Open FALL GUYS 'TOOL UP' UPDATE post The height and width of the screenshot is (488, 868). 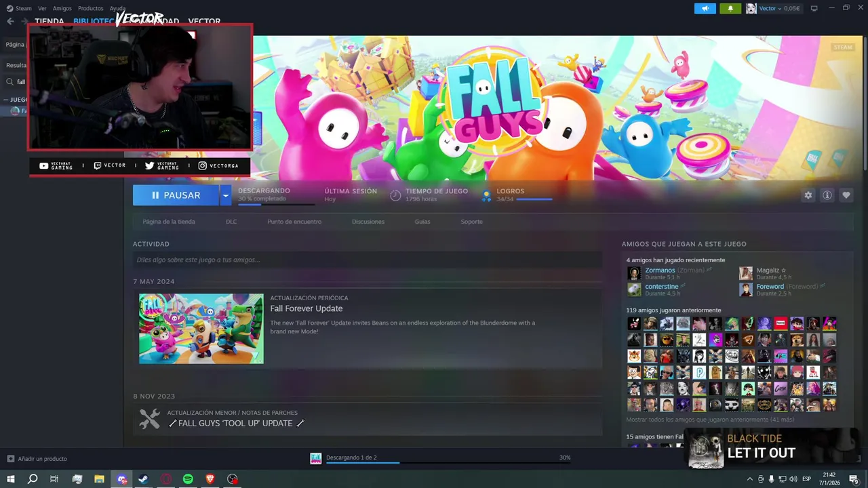click(236, 423)
